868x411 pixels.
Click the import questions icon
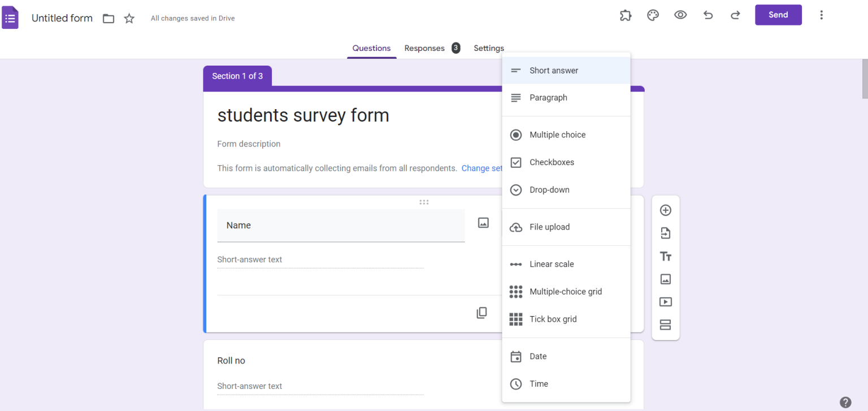click(x=666, y=233)
